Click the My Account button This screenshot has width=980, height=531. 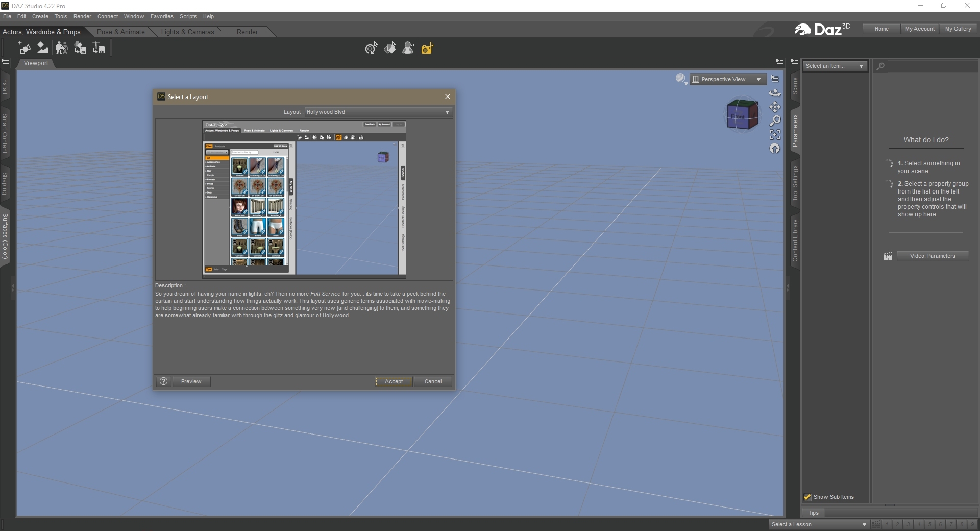tap(920, 29)
